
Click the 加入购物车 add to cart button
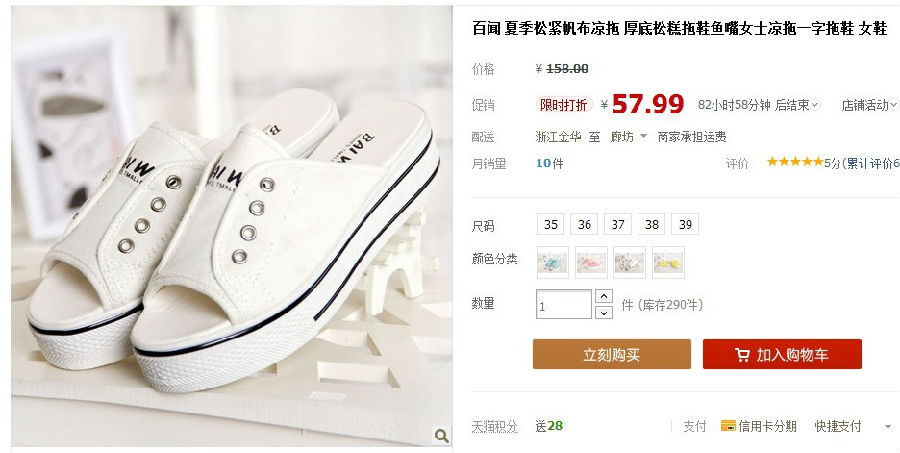point(782,354)
